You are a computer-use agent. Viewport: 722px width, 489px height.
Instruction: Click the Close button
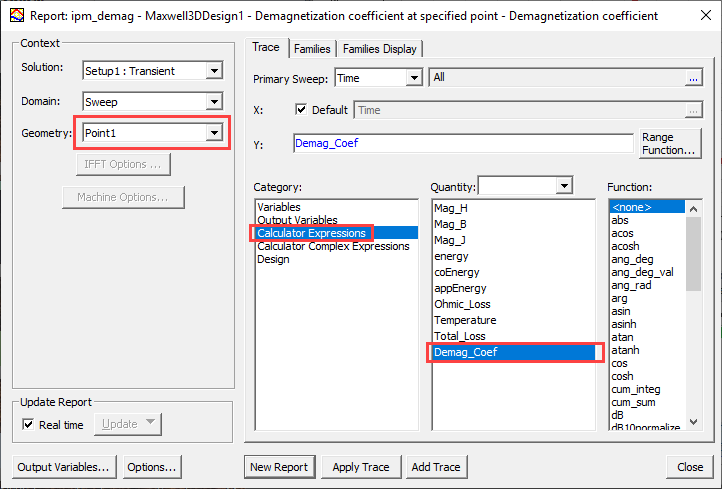(690, 467)
